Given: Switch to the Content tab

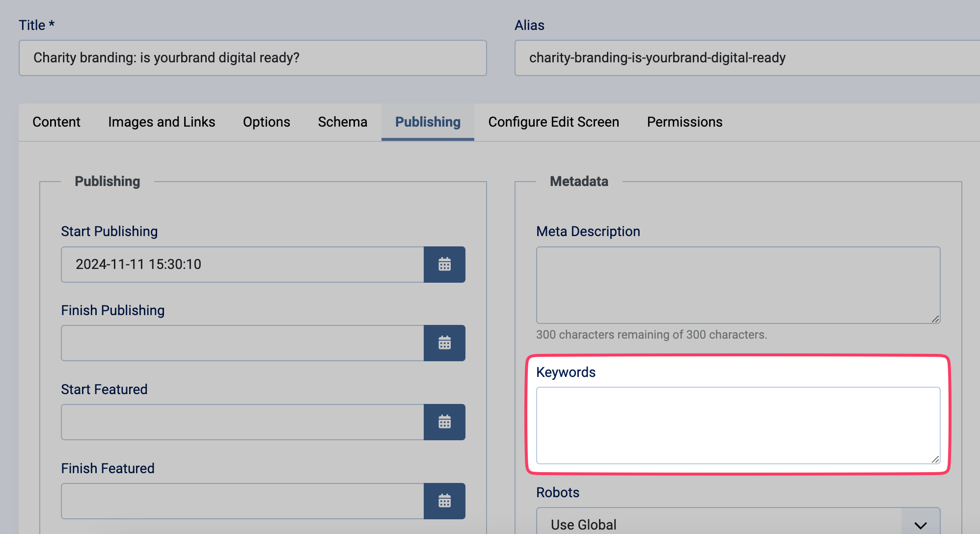Looking at the screenshot, I should pos(56,122).
